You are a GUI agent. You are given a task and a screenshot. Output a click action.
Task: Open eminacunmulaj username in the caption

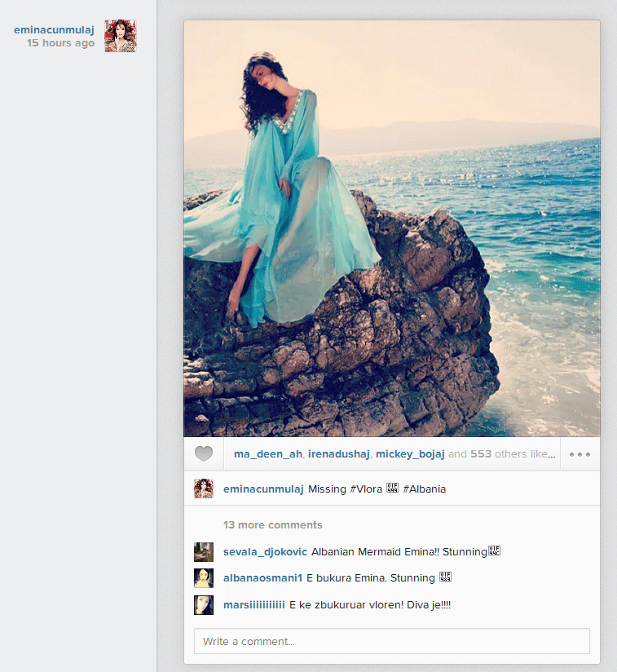point(263,489)
